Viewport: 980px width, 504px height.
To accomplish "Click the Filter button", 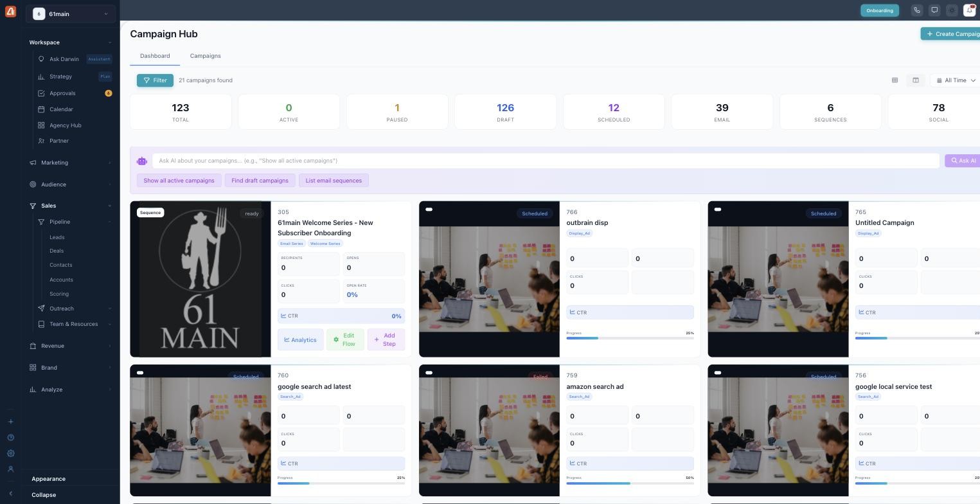I will click(155, 80).
